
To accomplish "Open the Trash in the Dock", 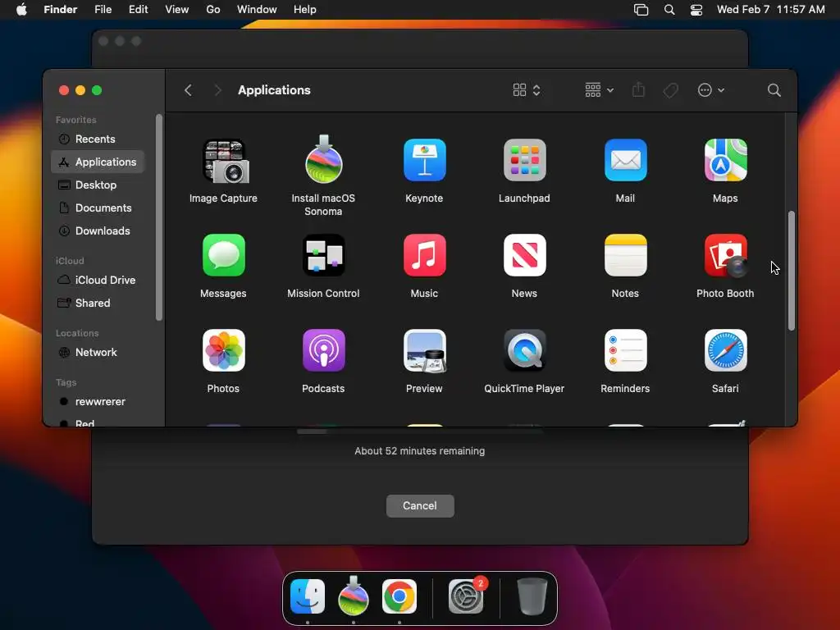I will (x=532, y=596).
